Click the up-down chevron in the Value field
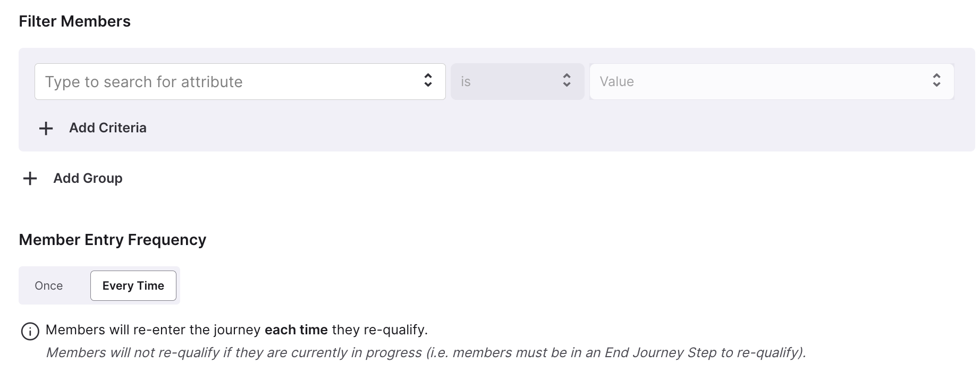Image resolution: width=980 pixels, height=371 pixels. click(x=936, y=80)
